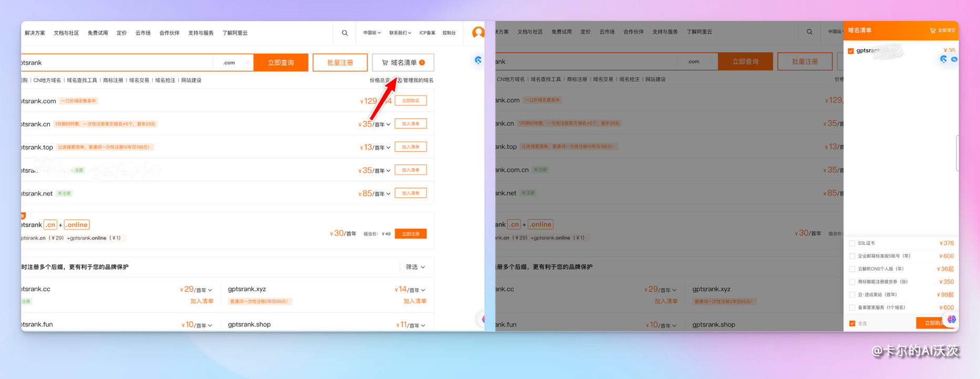
Task: Click the colorful brain icon at the panel bottom
Action: pyautogui.click(x=952, y=319)
